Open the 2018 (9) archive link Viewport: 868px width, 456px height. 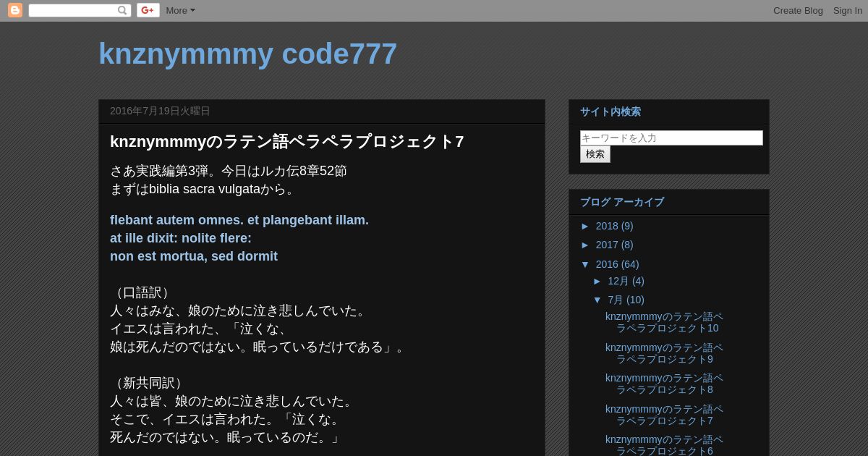pos(614,226)
